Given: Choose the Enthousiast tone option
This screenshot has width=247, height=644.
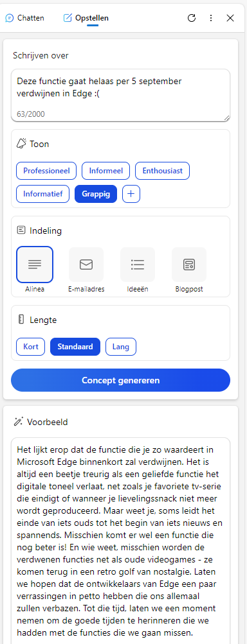Looking at the screenshot, I should coord(162,171).
